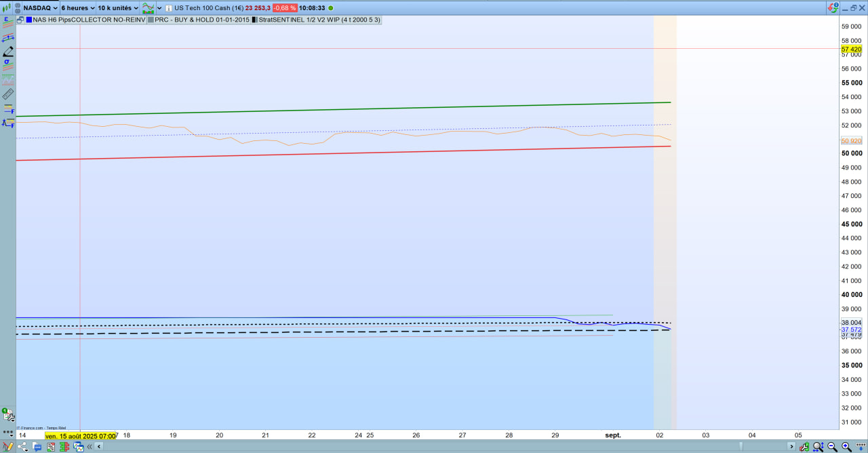The height and width of the screenshot is (453, 868).
Task: Click the vertical zoom magnifier icon
Action: tap(818, 447)
